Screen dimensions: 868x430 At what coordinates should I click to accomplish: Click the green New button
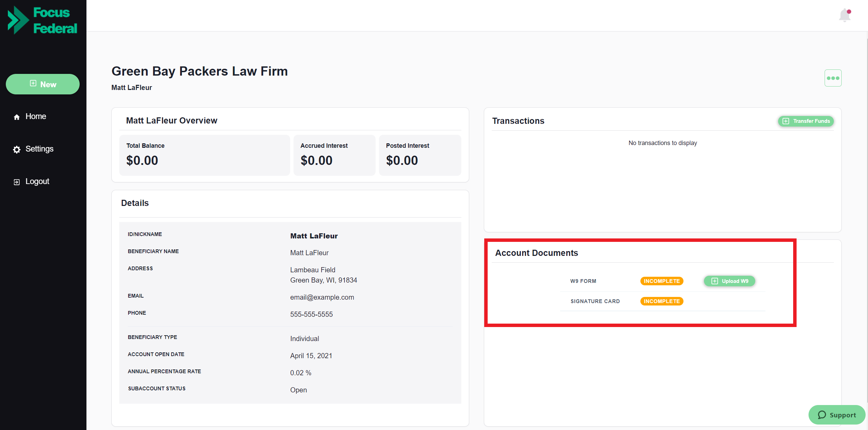[x=43, y=84]
